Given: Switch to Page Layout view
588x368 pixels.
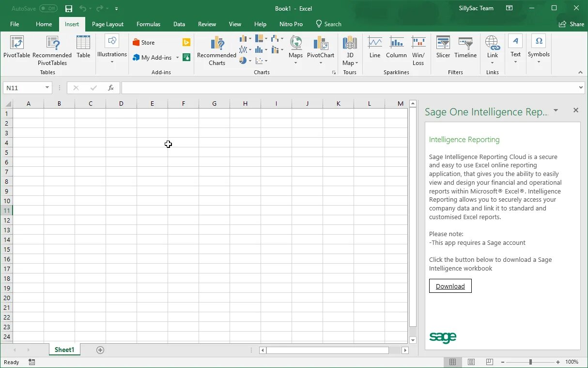Looking at the screenshot, I should tap(471, 362).
